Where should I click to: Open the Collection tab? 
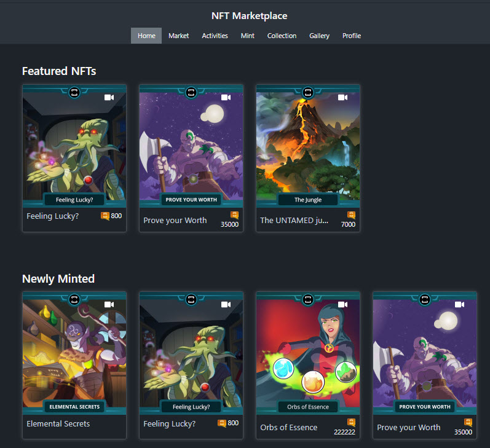click(282, 36)
